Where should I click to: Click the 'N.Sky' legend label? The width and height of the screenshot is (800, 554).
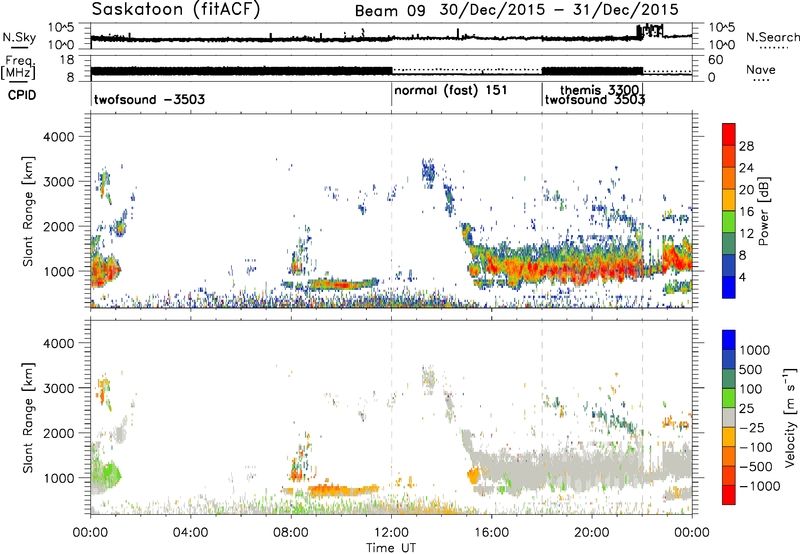19,37
